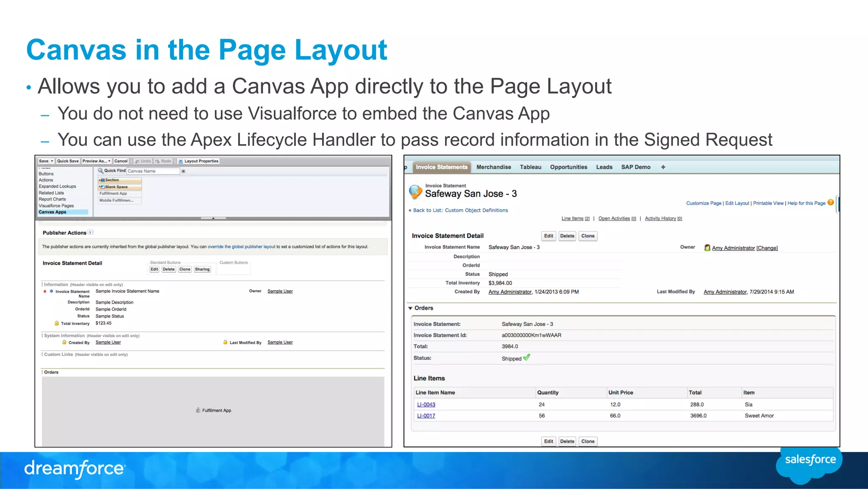The image size is (868, 489).
Task: Open the Preview As dropdown
Action: (x=97, y=161)
